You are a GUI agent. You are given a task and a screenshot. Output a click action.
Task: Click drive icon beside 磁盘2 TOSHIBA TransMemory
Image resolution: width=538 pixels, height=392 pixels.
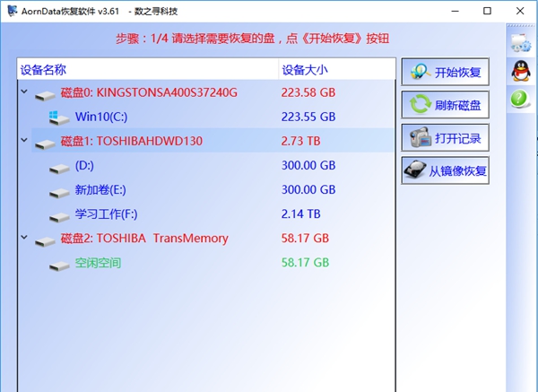point(45,241)
